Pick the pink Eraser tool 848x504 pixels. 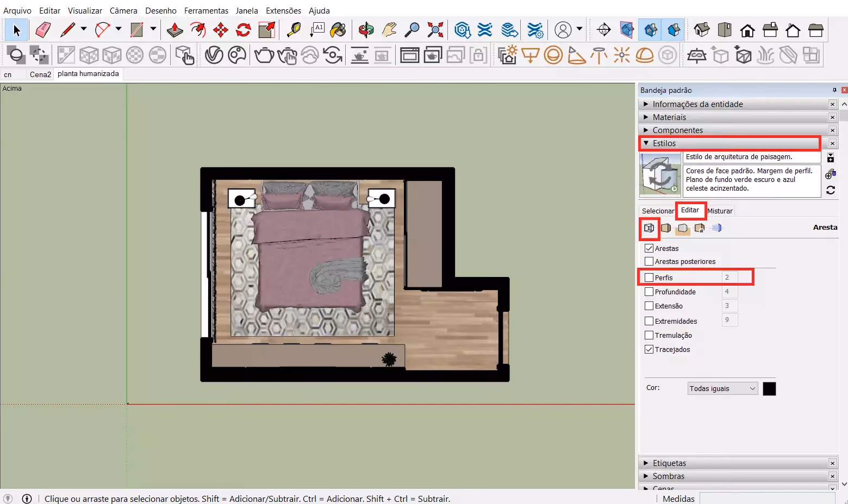[43, 30]
